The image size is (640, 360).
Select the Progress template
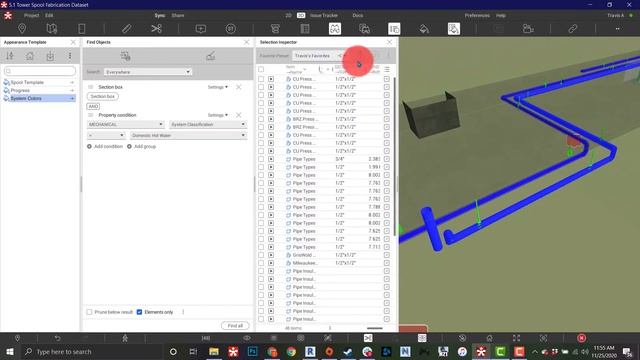click(x=39, y=90)
